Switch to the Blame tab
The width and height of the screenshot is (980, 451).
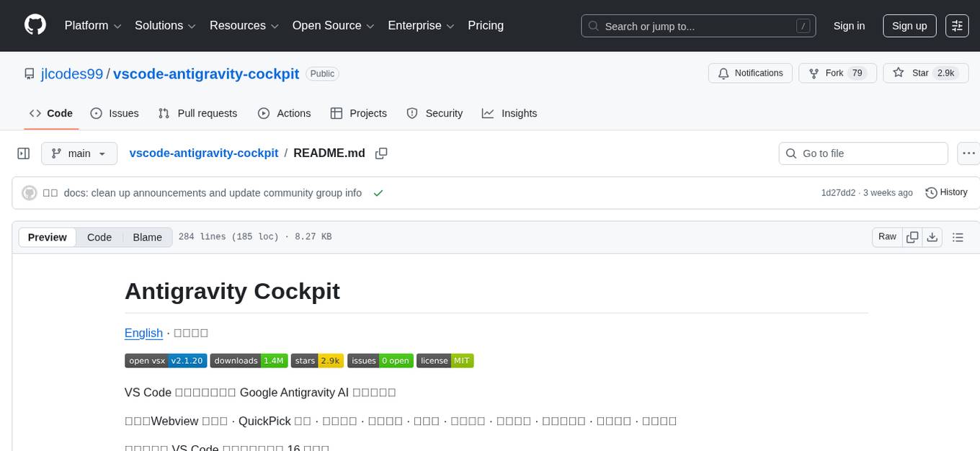[147, 237]
